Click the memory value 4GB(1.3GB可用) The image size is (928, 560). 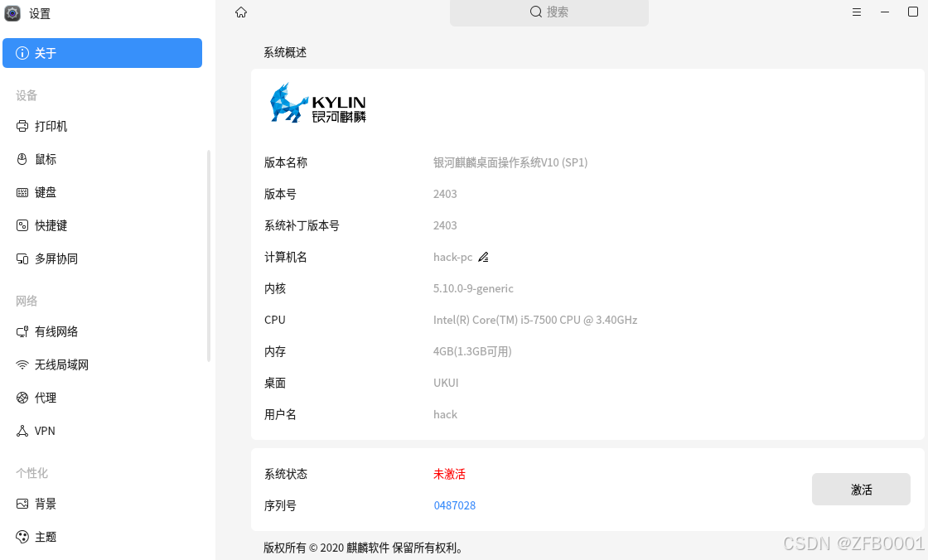click(x=472, y=351)
